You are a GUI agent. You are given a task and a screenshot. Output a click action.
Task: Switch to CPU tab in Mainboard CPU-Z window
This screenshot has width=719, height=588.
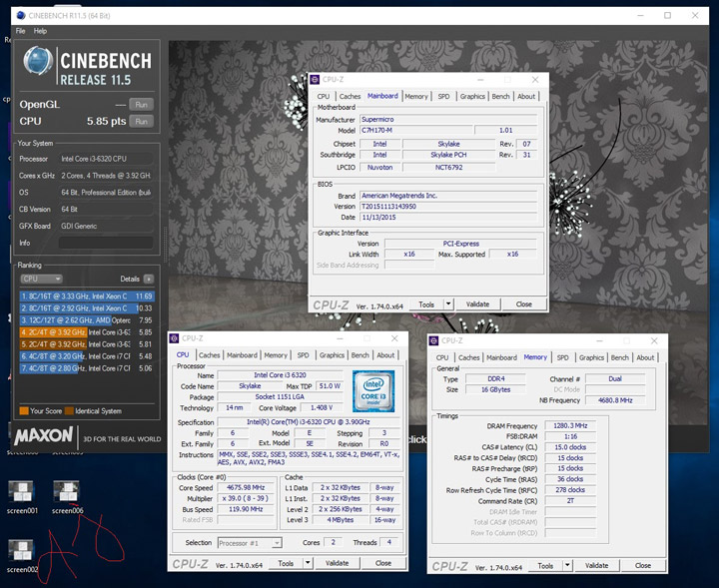(x=324, y=96)
